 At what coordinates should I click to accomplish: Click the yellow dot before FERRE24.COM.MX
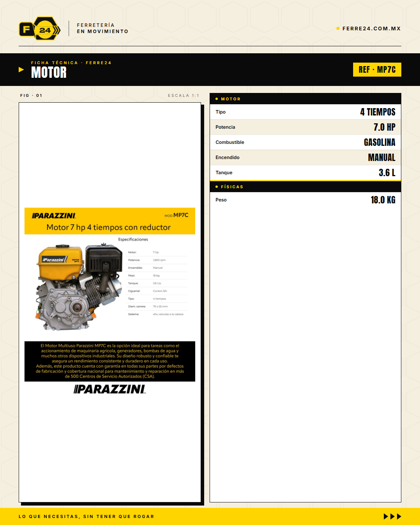coord(338,28)
